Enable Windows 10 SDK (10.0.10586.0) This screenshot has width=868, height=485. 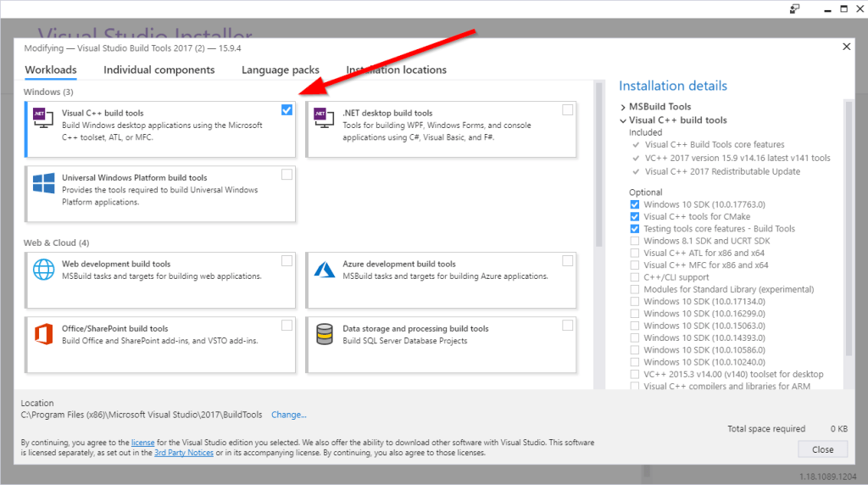(x=634, y=350)
